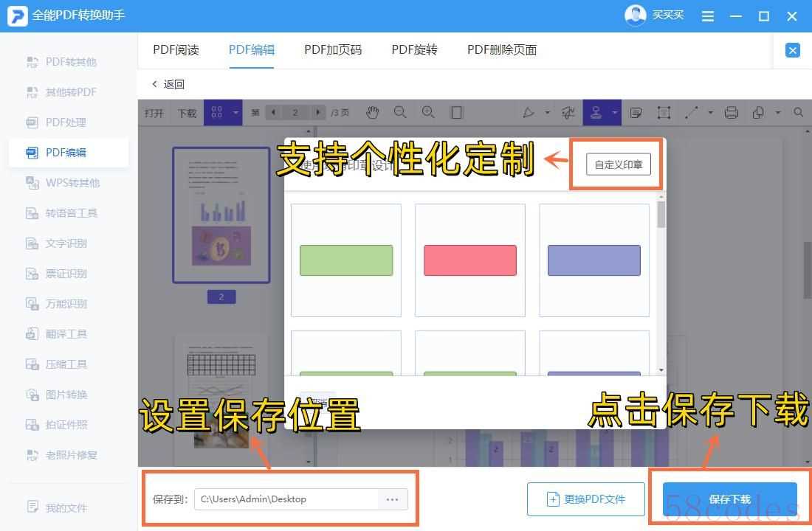
Task: Click the stamp tool icon
Action: point(596,112)
